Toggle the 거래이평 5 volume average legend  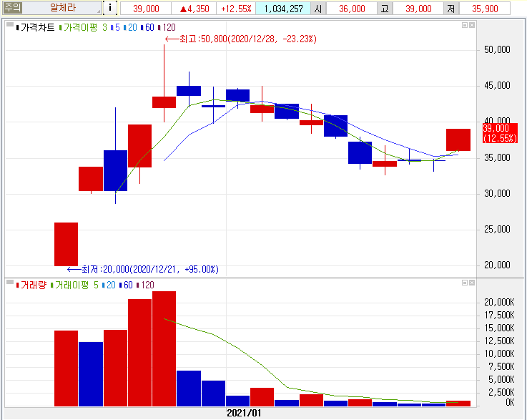(74, 285)
